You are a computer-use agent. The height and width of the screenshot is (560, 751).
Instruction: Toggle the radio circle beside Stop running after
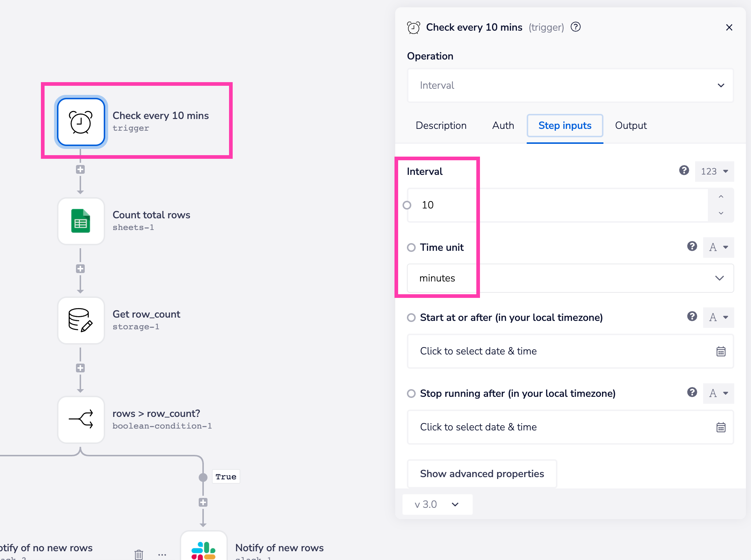pos(411,394)
